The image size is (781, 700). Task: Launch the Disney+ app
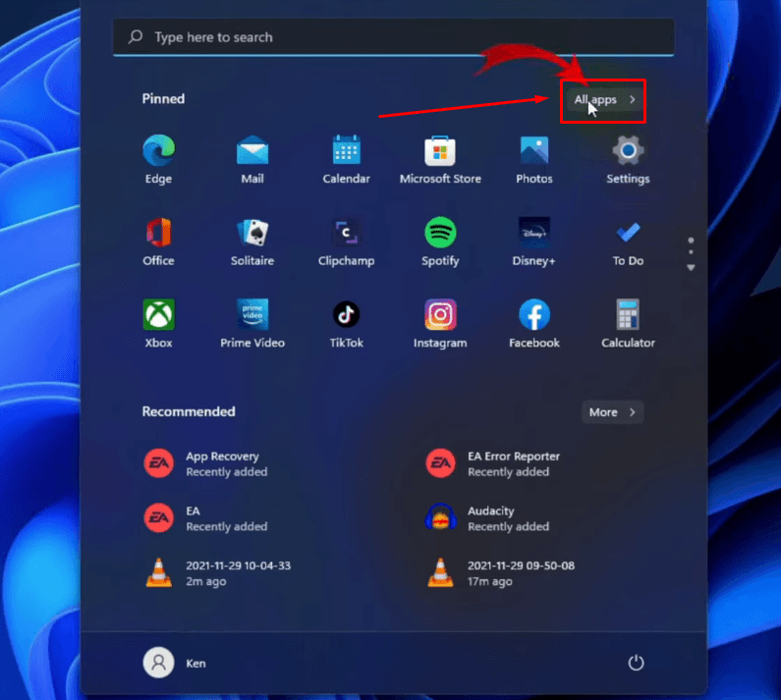[534, 242]
